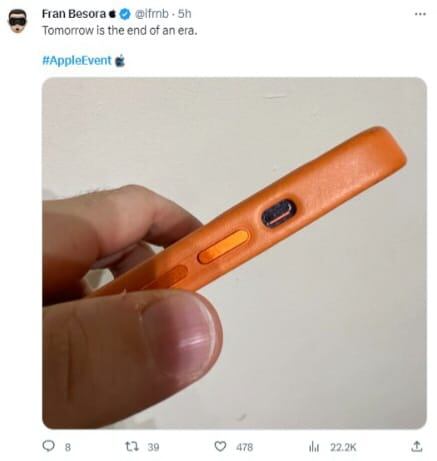Click the share upload arrow icon
The image size is (437, 461).
click(417, 446)
